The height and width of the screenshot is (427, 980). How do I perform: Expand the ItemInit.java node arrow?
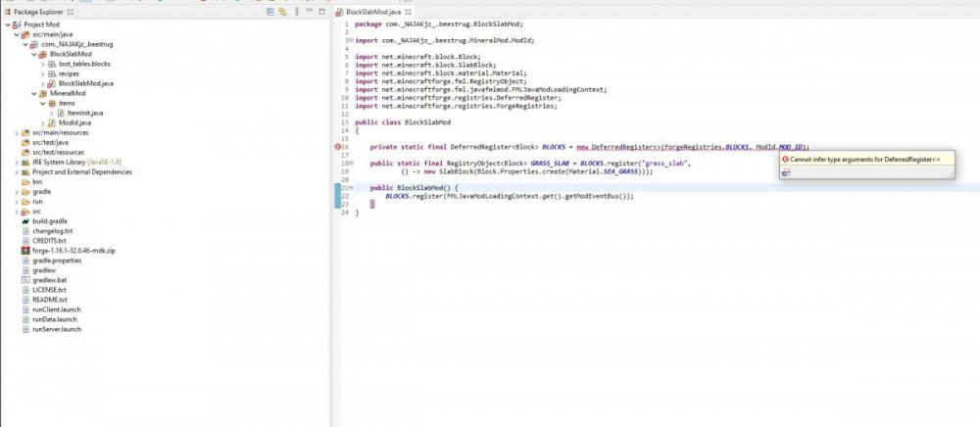[52, 114]
